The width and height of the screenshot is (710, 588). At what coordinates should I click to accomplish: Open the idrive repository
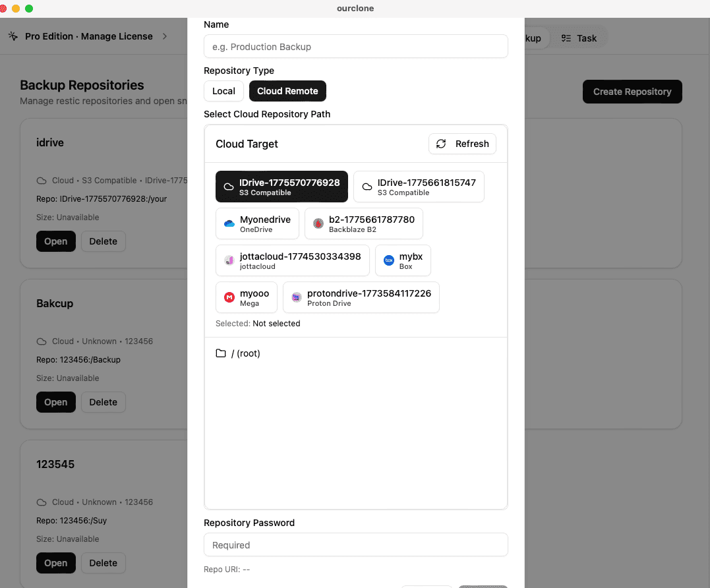click(x=55, y=241)
